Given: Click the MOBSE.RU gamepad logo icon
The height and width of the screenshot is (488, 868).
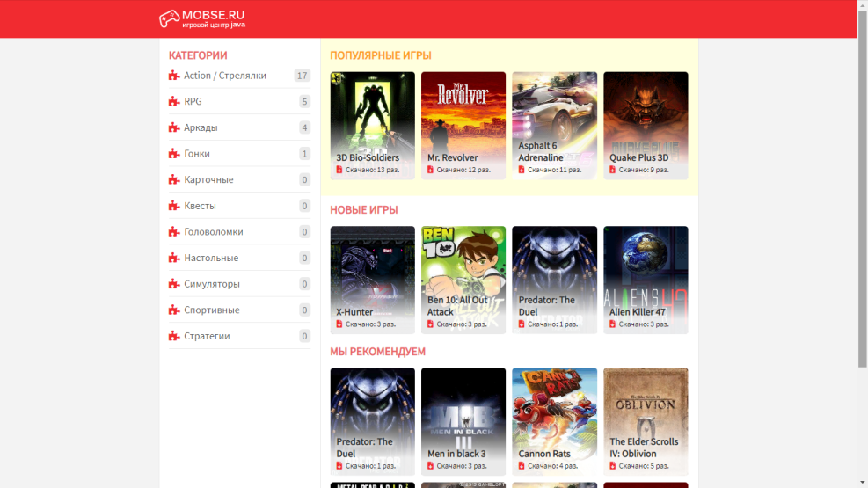Looking at the screenshot, I should (169, 18).
